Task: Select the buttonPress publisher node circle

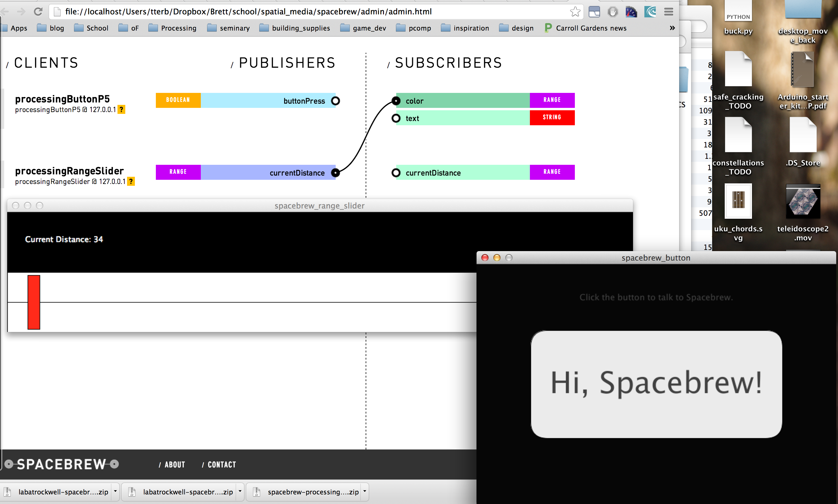Action: pyautogui.click(x=335, y=101)
